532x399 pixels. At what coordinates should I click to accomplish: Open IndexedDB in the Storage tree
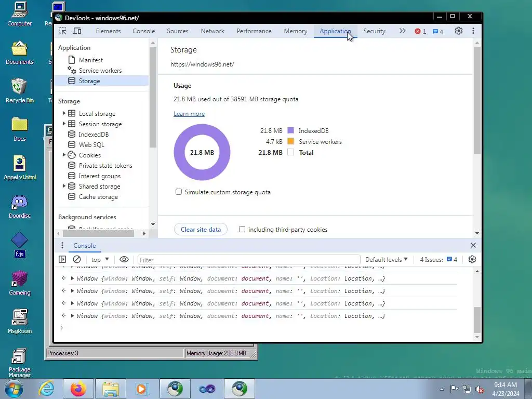coord(94,135)
